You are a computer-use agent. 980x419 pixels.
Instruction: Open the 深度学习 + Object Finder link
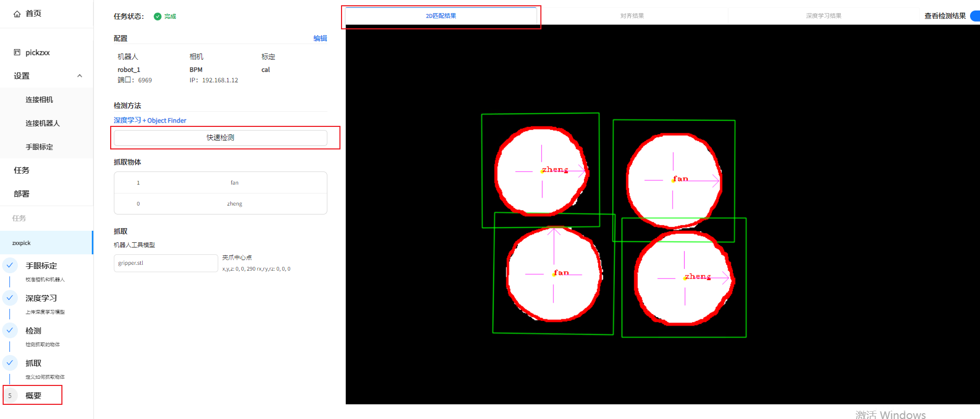click(x=150, y=121)
